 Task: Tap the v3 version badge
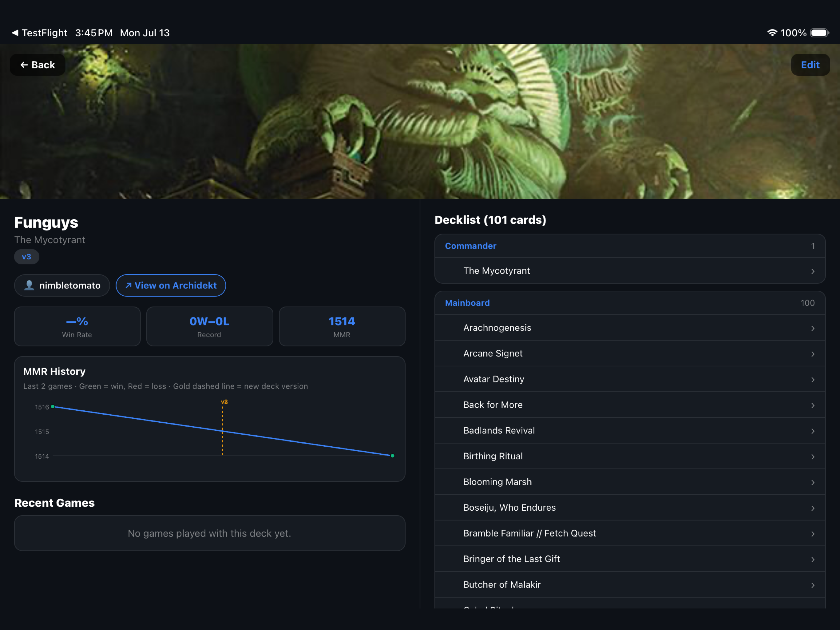[26, 257]
